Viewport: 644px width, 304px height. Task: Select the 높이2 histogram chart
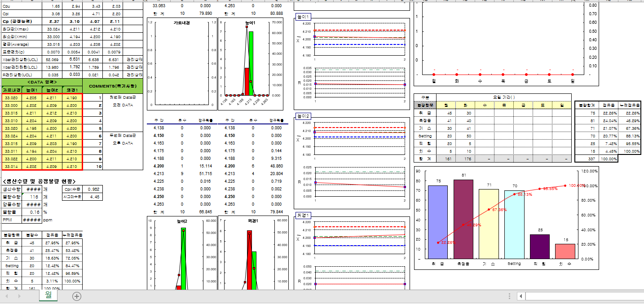click(x=181, y=253)
